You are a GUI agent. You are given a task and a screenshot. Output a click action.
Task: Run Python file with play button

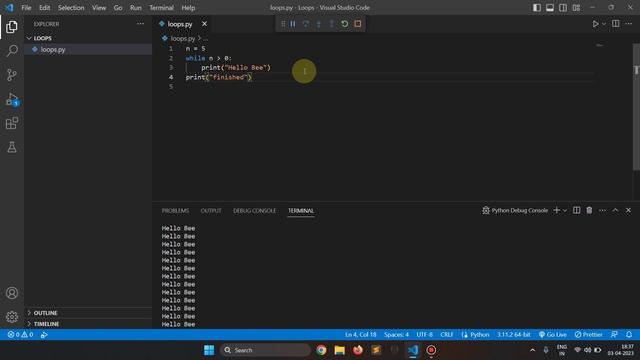[x=596, y=24]
